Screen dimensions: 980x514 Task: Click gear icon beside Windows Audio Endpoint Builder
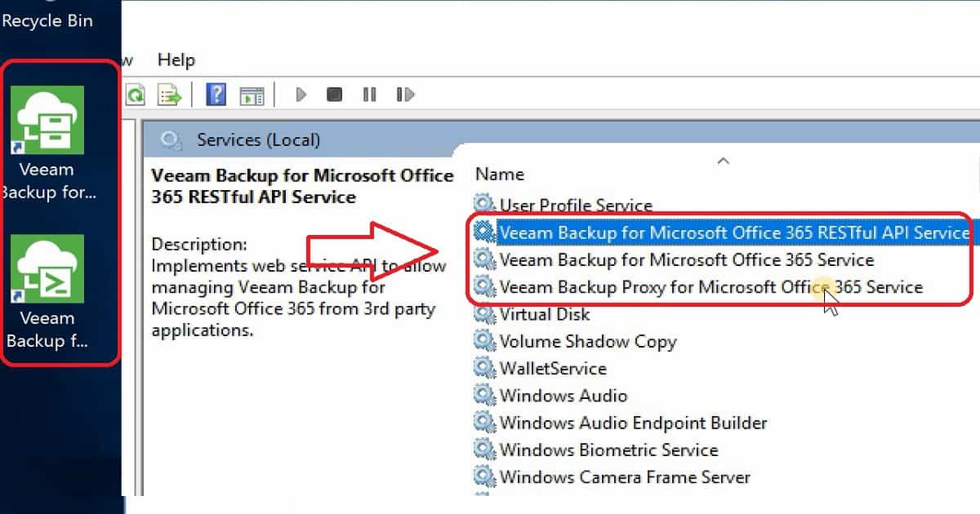tap(485, 423)
